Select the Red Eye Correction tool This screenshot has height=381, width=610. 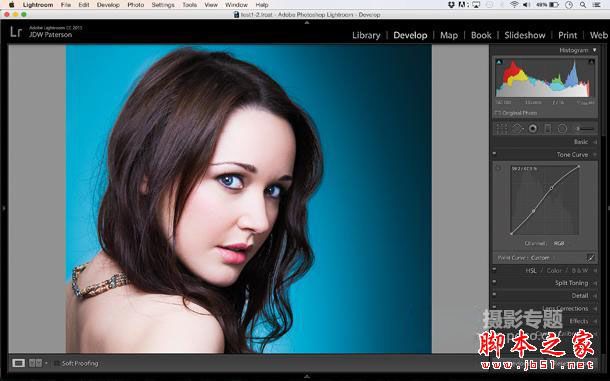tap(533, 129)
